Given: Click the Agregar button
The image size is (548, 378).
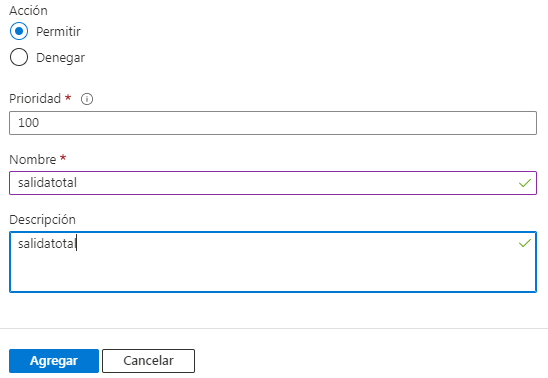Looking at the screenshot, I should tap(54, 361).
